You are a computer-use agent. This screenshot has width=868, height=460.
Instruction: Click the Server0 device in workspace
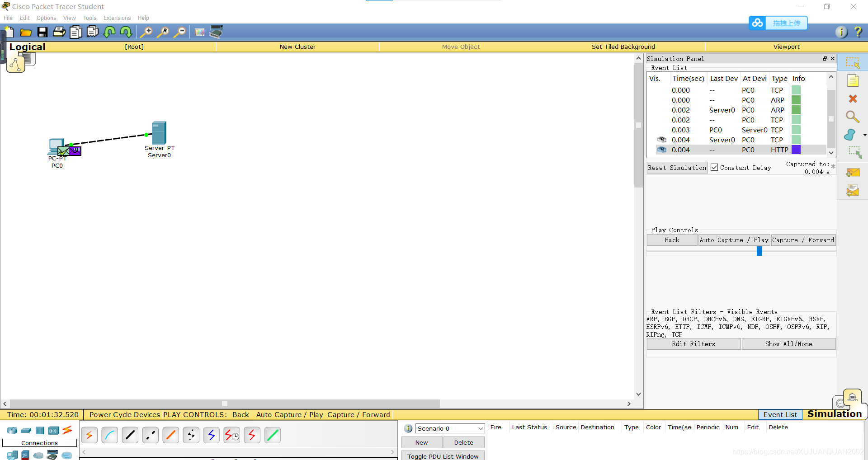[159, 133]
